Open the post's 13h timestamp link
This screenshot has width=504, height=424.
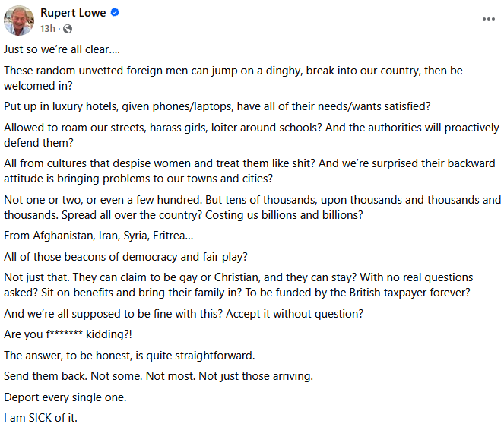47,28
